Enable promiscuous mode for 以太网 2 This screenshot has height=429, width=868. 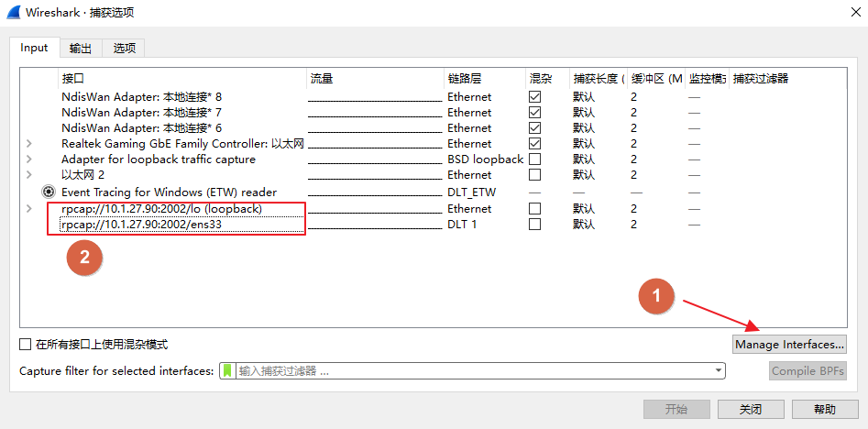tap(534, 174)
